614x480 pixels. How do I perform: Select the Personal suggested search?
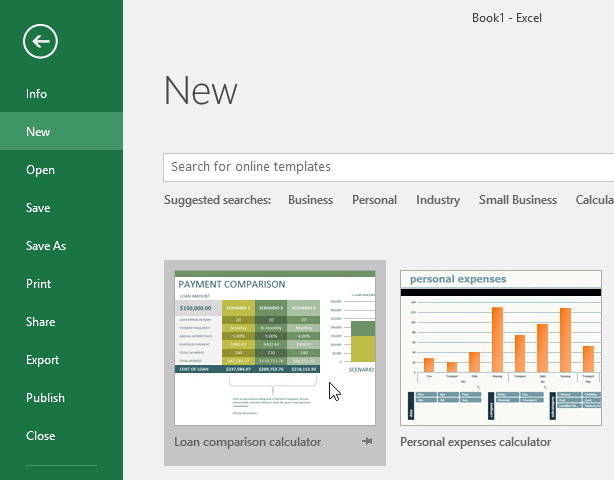[x=374, y=200]
